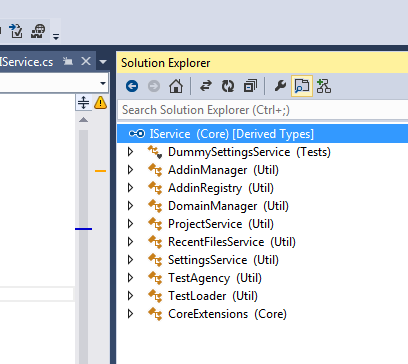Open Properties wrench icon
Image resolution: width=408 pixels, height=364 pixels.
pos(280,86)
